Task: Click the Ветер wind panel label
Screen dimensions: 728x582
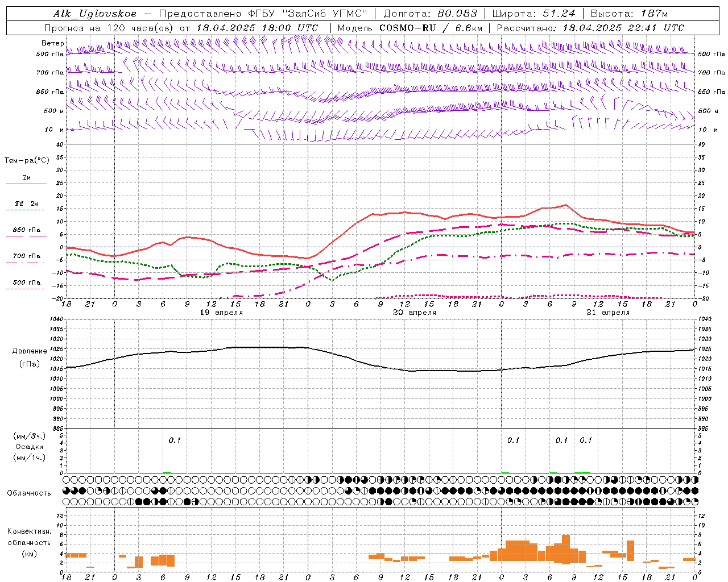Action: point(52,43)
